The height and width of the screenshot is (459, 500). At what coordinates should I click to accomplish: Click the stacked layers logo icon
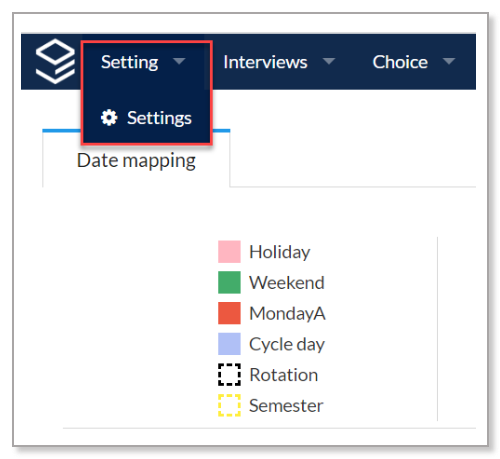point(55,61)
